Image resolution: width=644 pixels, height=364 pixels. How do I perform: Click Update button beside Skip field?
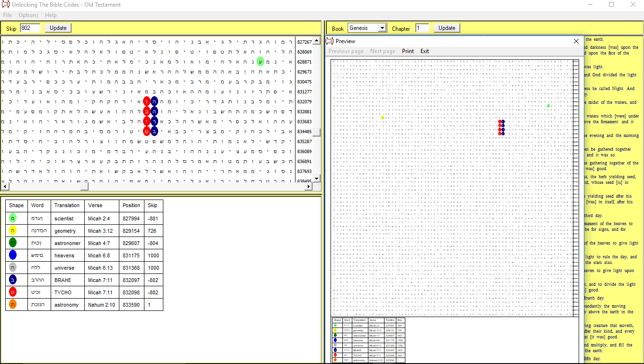click(x=58, y=28)
